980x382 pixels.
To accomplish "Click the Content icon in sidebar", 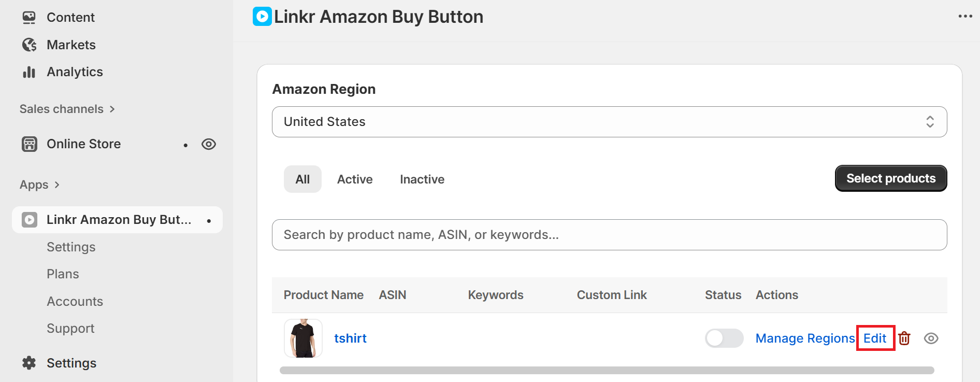I will click(29, 18).
